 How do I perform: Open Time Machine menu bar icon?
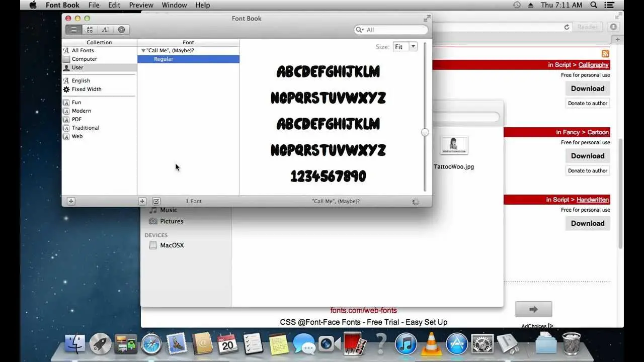click(517, 5)
